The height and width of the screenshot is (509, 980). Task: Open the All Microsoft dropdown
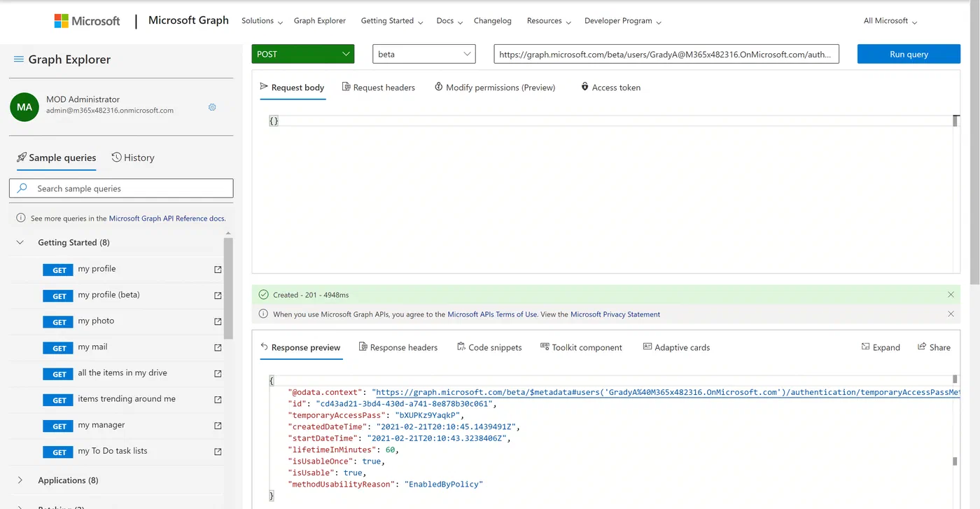(890, 21)
